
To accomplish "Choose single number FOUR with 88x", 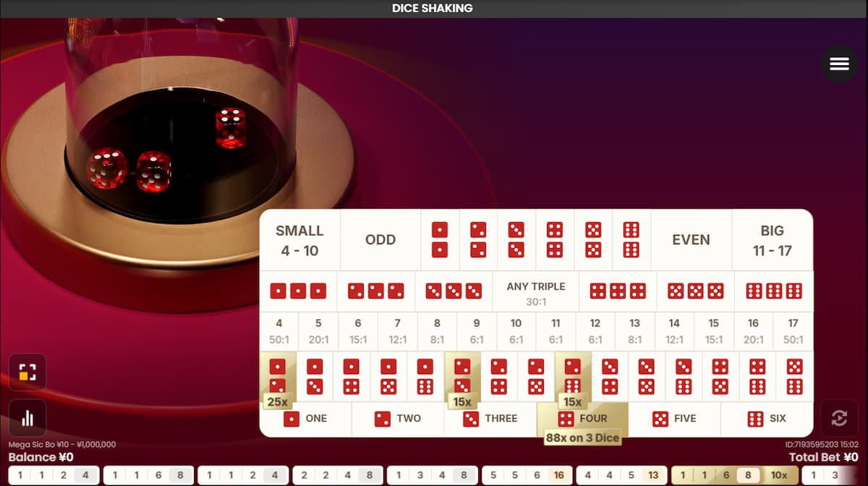I will [x=582, y=419].
